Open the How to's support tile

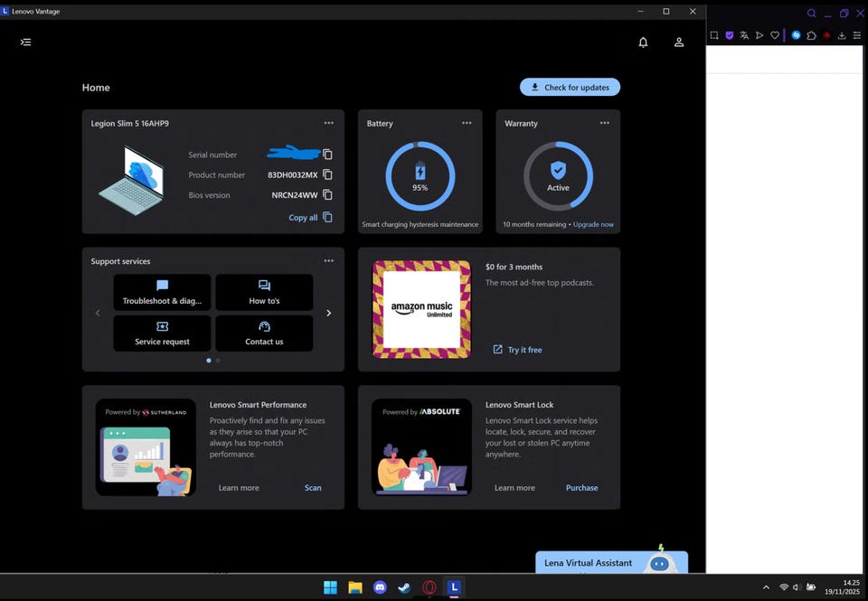pyautogui.click(x=264, y=292)
